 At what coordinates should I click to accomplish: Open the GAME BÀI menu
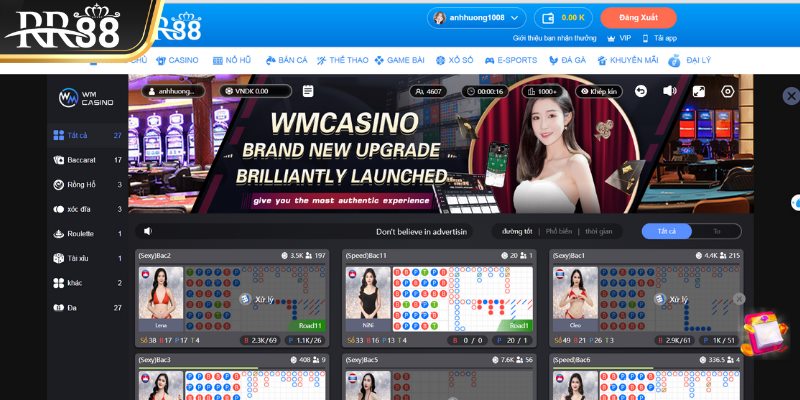point(399,60)
